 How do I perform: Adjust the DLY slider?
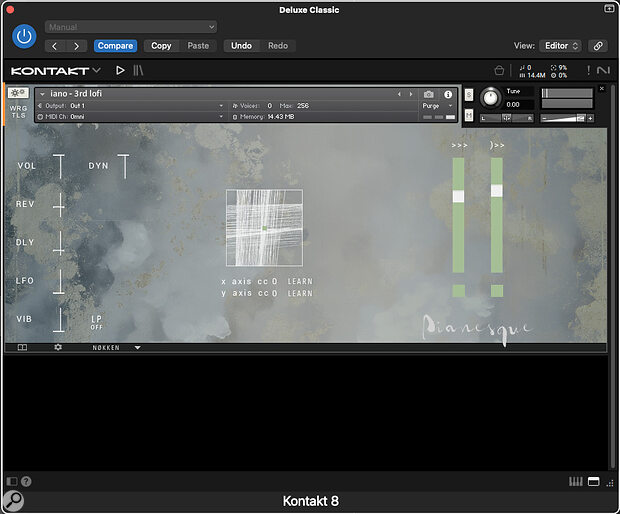[59, 243]
